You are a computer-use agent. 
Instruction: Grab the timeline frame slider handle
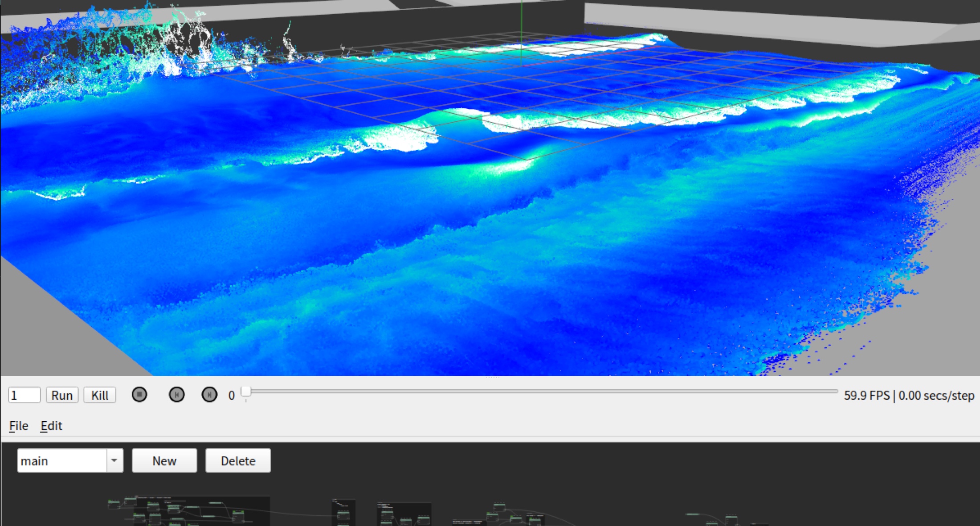pos(246,392)
